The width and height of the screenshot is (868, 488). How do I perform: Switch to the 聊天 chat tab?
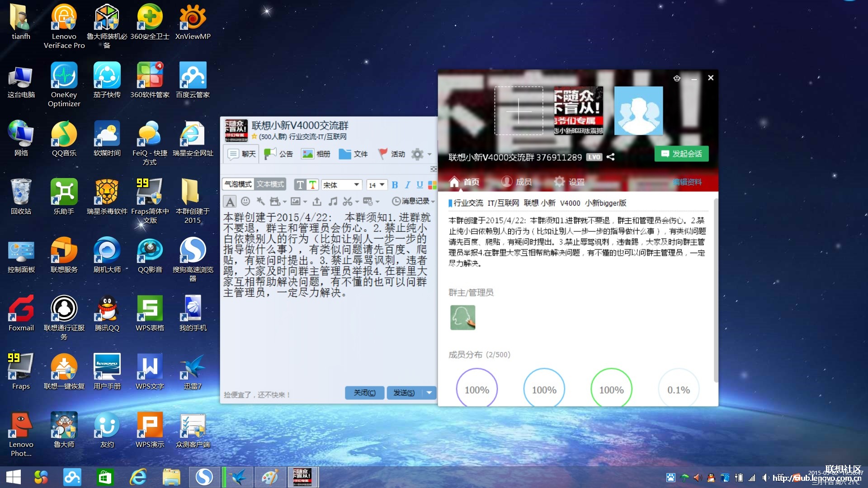click(242, 154)
